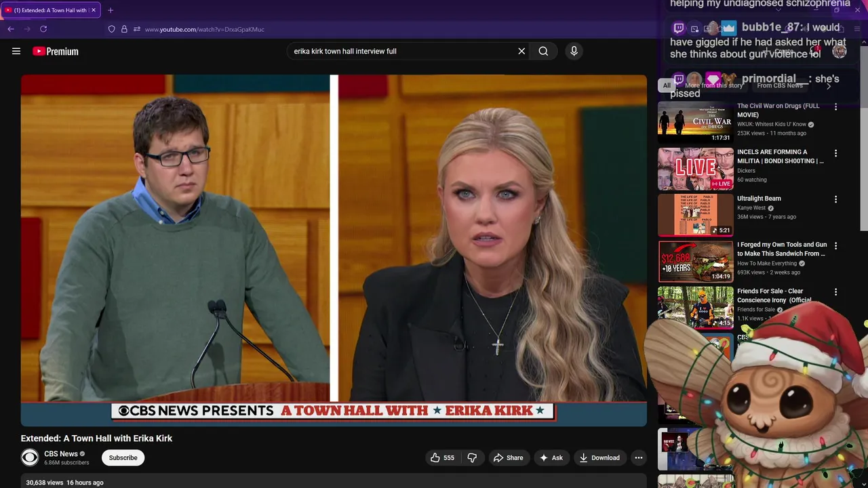Share the video
868x488 pixels.
(508, 457)
